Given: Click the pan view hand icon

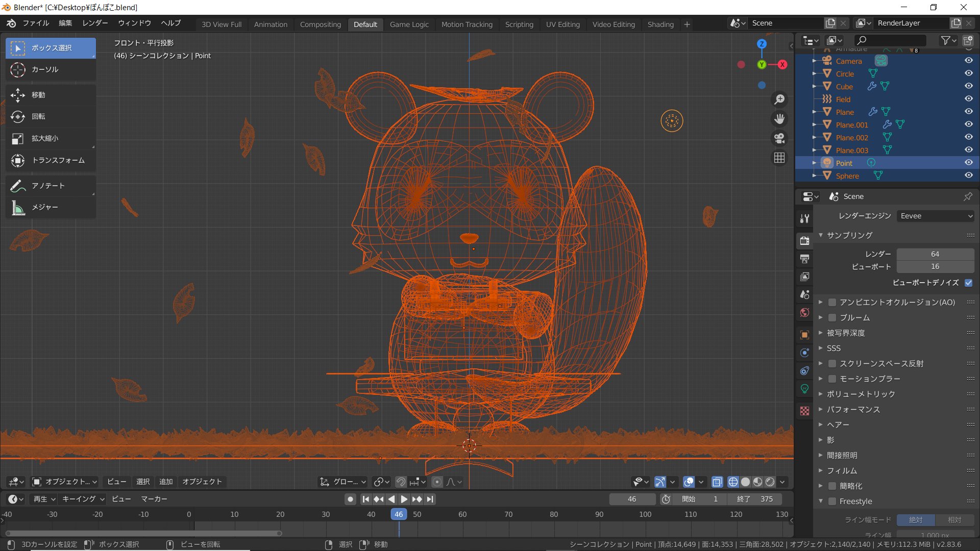Looking at the screenshot, I should point(779,119).
